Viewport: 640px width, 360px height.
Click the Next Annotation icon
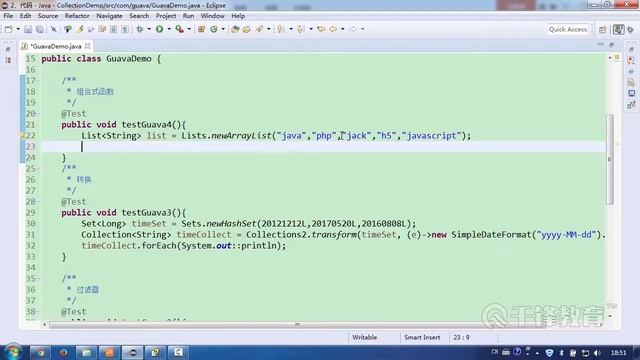coord(281,29)
